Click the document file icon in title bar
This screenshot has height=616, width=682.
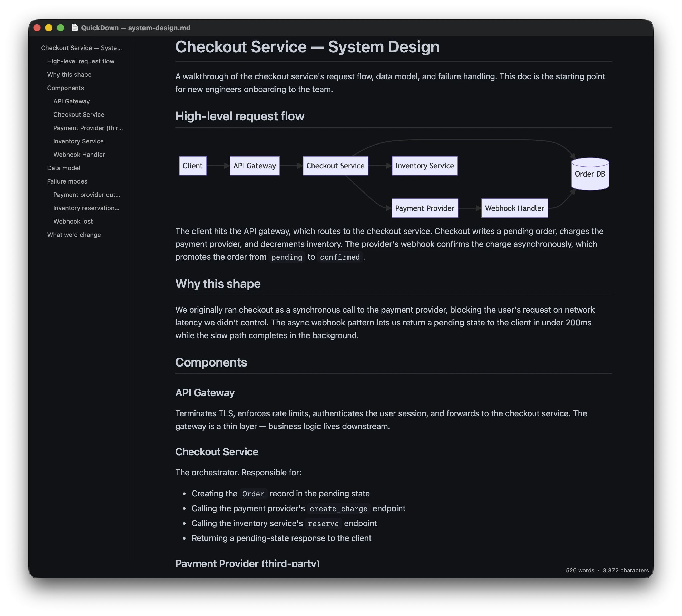[x=75, y=27]
